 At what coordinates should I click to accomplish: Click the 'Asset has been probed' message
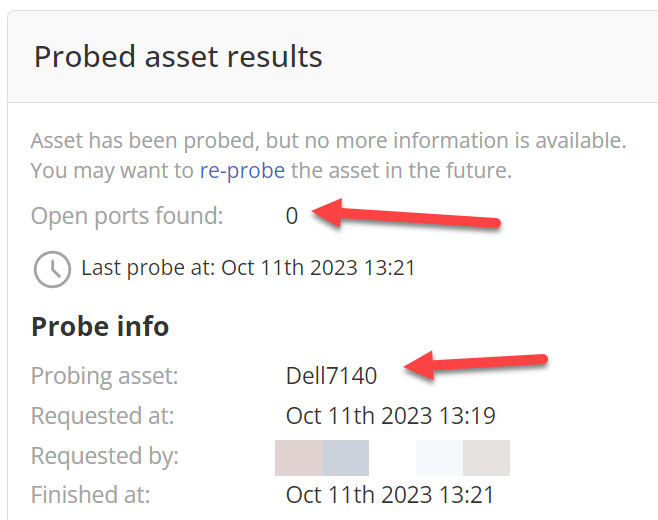[x=328, y=140]
